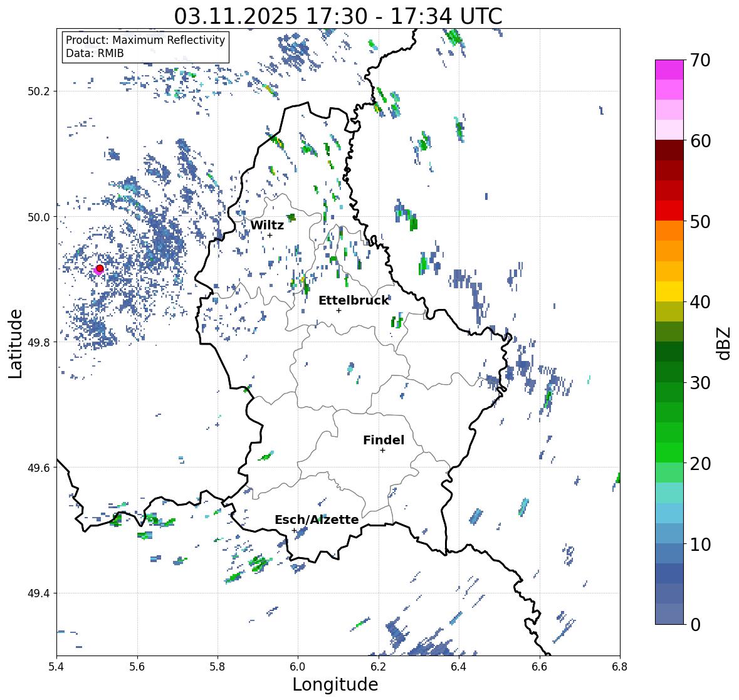Click the 49.6 latitude tick label
The image size is (739, 700).
tap(39, 468)
